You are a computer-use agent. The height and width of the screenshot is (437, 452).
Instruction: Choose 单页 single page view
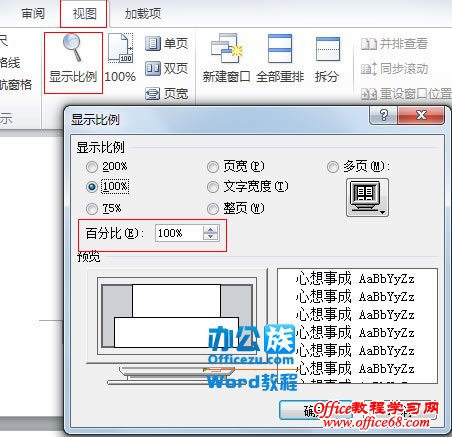[x=167, y=43]
